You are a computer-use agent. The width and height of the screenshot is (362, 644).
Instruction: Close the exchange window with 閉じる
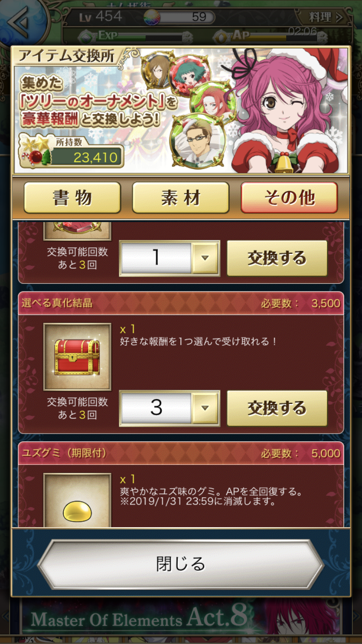point(181,563)
